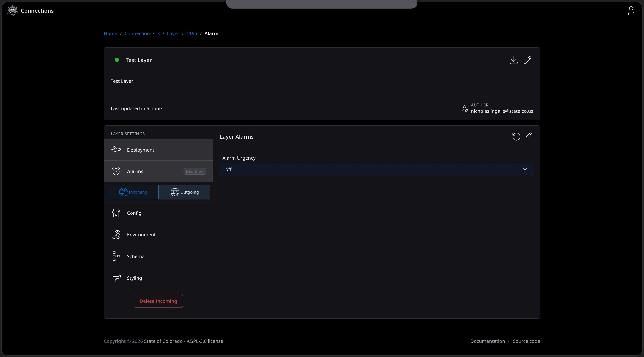This screenshot has width=644, height=357.
Task: Click the Styling paint roller icon
Action: pyautogui.click(x=116, y=278)
